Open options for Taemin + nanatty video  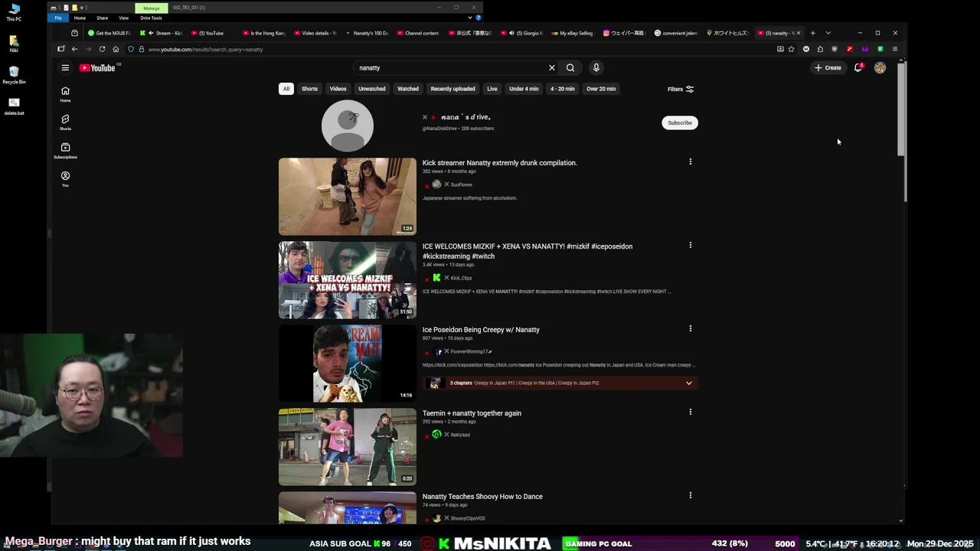(x=690, y=412)
